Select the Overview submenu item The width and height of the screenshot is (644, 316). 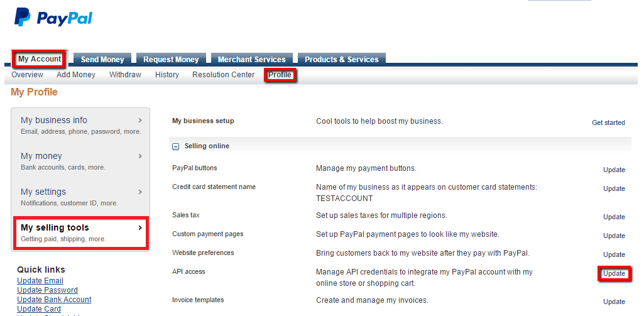[27, 75]
